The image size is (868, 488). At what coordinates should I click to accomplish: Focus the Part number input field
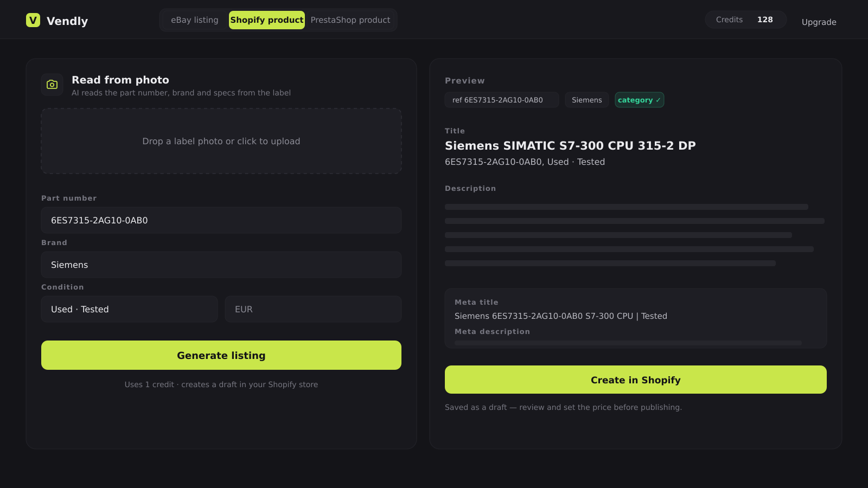pyautogui.click(x=221, y=220)
